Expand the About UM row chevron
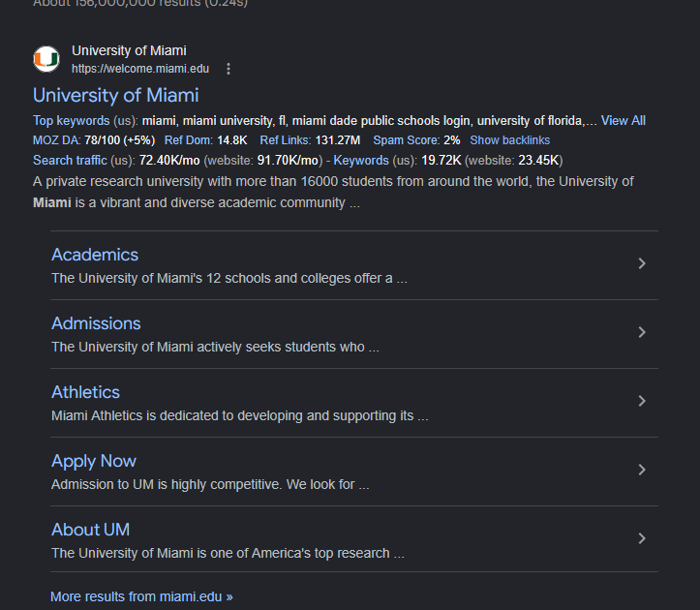 click(x=642, y=538)
